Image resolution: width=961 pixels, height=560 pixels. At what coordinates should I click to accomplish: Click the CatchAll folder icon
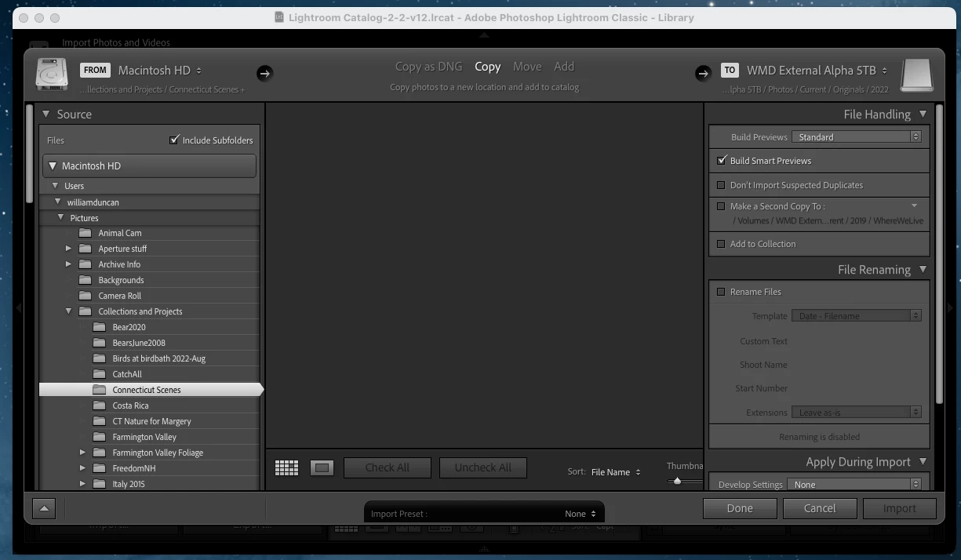(99, 374)
